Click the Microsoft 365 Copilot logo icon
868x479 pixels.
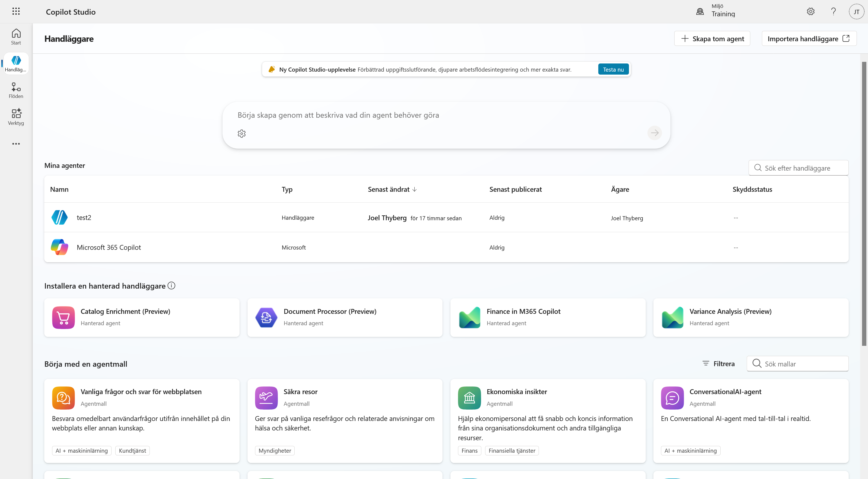pos(60,247)
